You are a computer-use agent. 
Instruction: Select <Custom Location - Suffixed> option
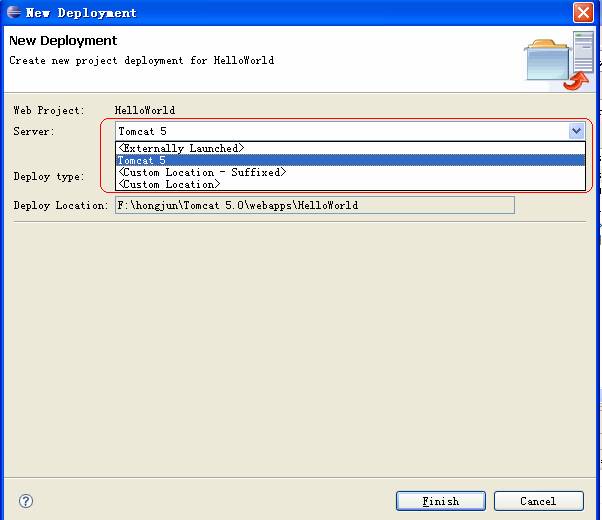pyautogui.click(x=350, y=172)
